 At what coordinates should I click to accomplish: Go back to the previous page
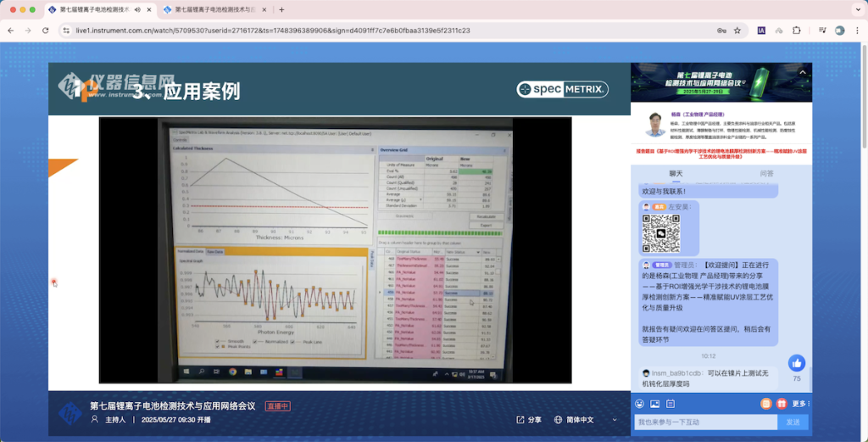tap(10, 31)
